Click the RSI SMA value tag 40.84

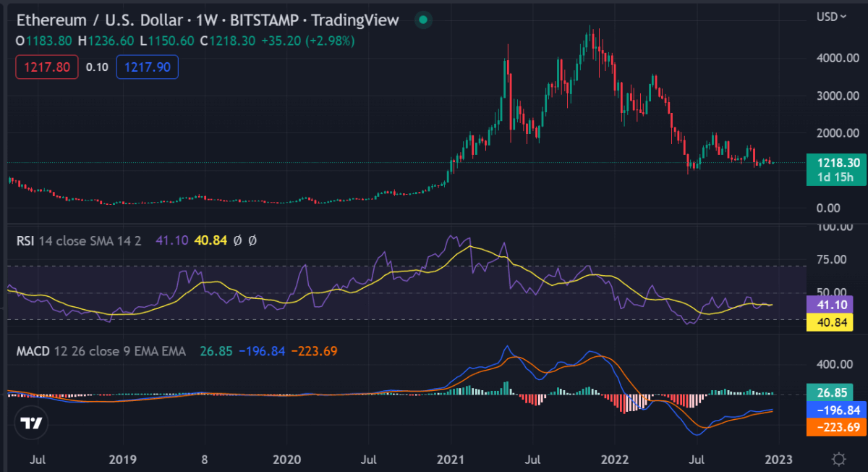(x=830, y=323)
